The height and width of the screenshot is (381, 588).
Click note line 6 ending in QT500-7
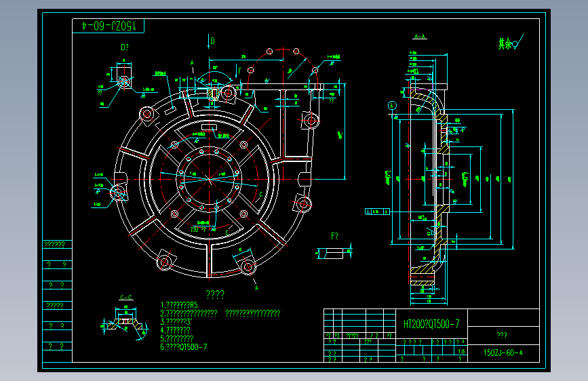(x=183, y=347)
